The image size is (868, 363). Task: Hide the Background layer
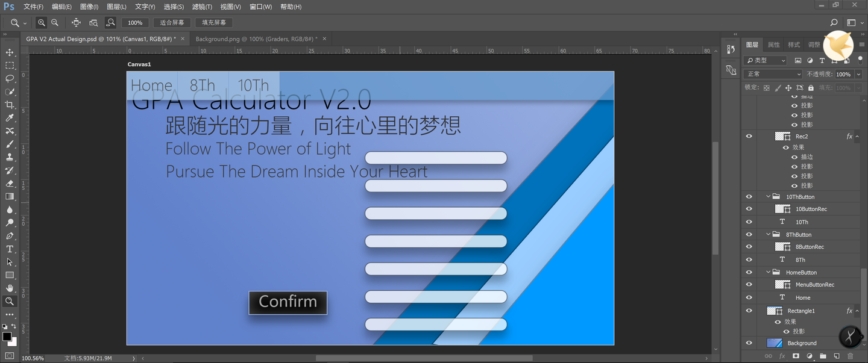click(749, 343)
